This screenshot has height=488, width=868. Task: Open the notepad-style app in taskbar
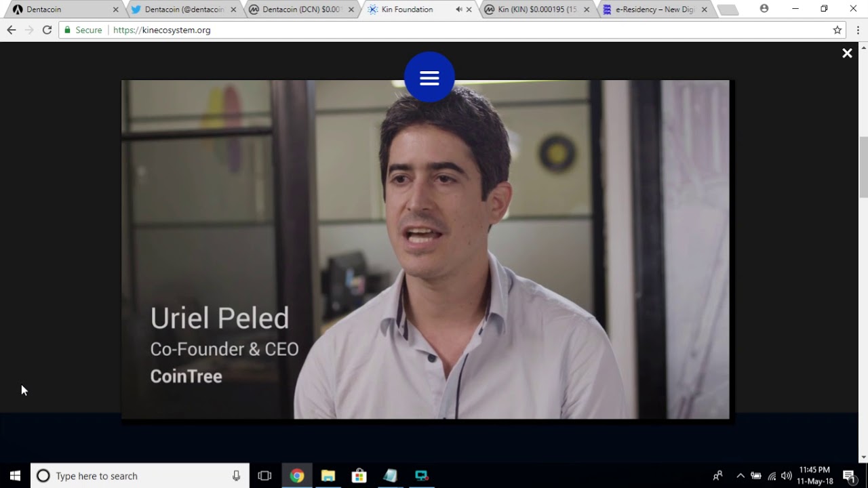point(390,476)
